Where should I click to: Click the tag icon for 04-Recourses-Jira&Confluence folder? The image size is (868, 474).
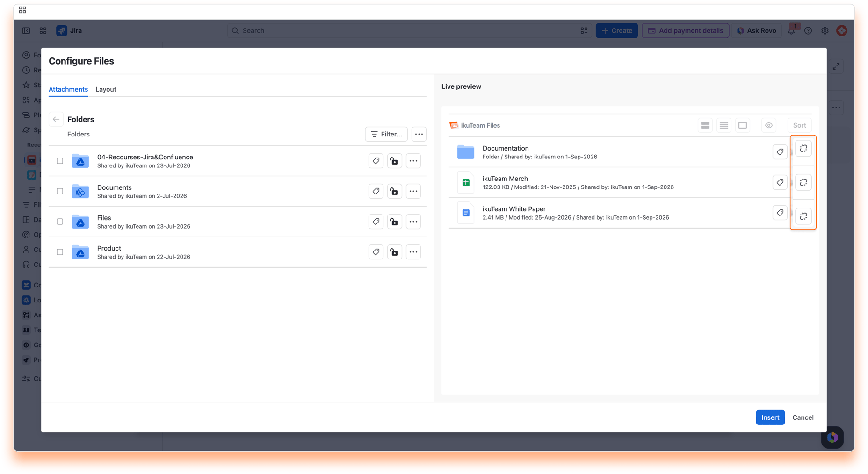pyautogui.click(x=376, y=161)
